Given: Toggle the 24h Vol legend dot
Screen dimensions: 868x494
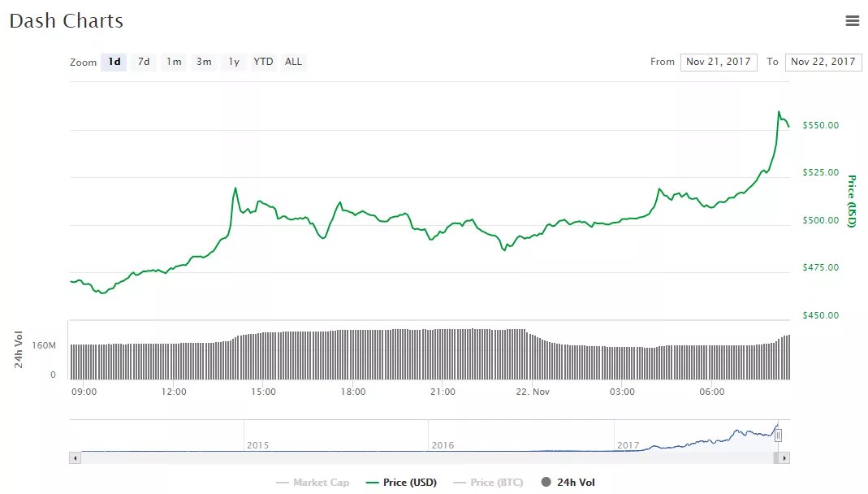Looking at the screenshot, I should (x=546, y=483).
